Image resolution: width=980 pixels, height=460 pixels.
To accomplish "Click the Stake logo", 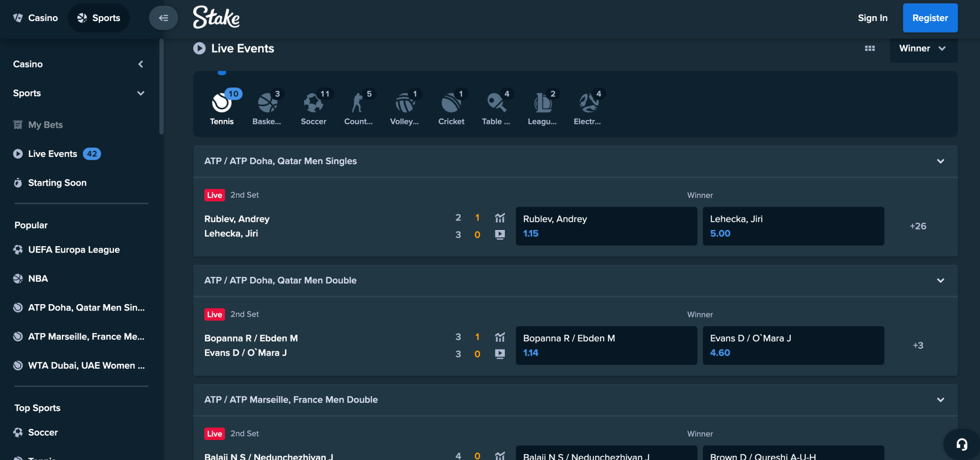I will (216, 18).
